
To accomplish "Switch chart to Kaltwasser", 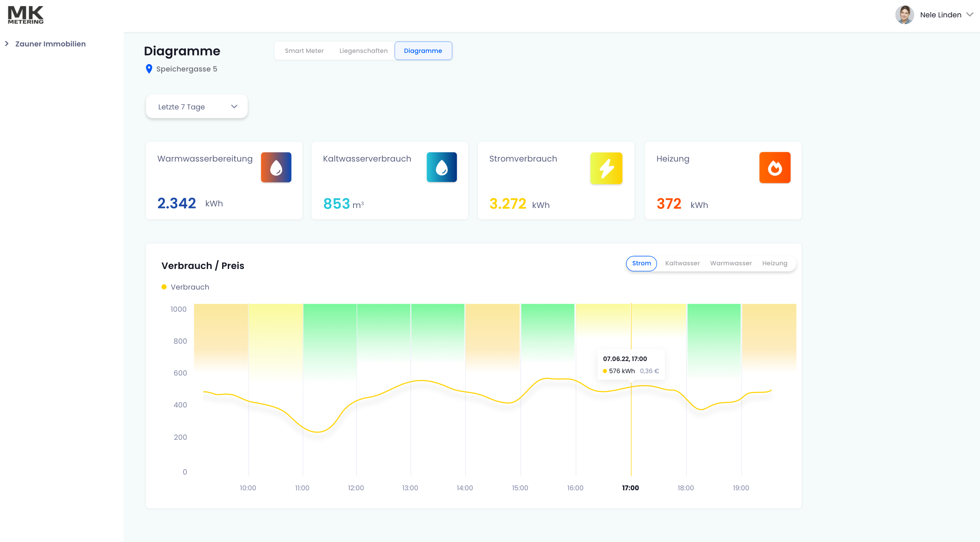I will (682, 263).
